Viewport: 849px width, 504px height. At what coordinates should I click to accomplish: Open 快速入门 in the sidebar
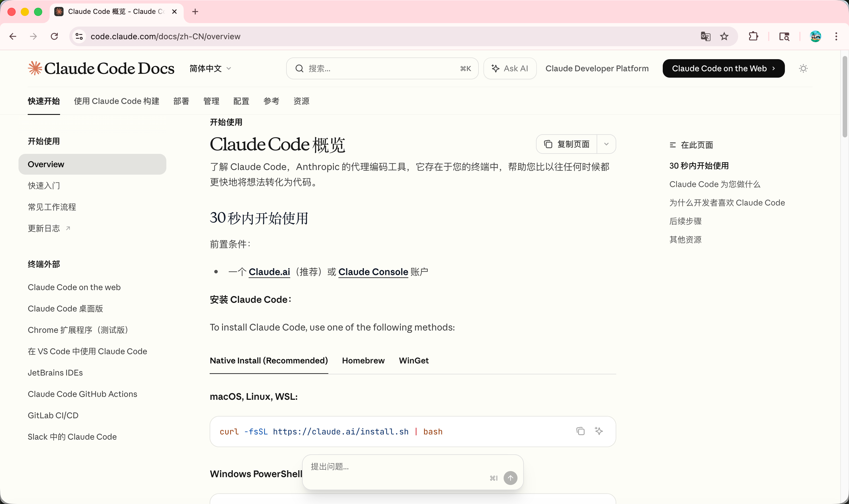[x=44, y=186]
